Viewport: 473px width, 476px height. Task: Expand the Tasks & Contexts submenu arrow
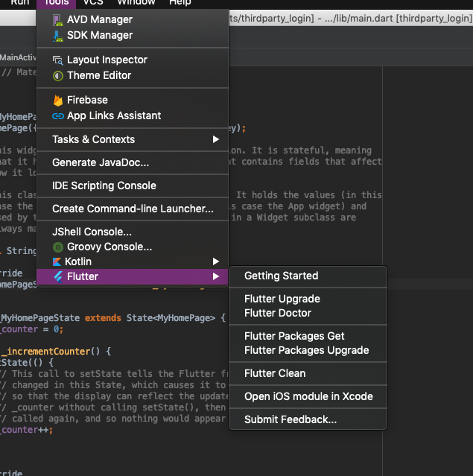click(x=216, y=139)
